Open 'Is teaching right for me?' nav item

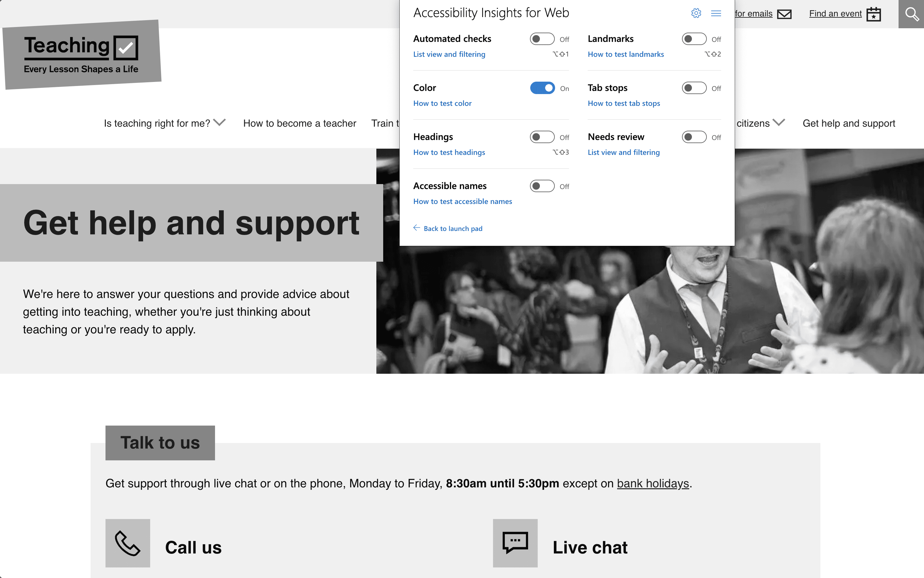coord(157,123)
